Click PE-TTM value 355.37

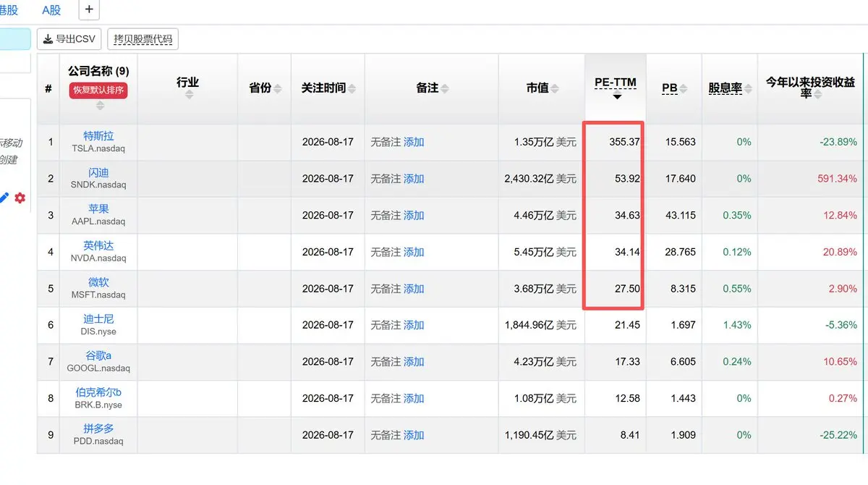coord(624,142)
